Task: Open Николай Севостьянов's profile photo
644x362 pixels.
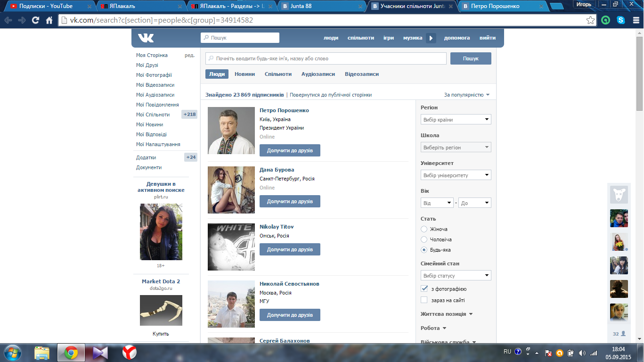Action: click(231, 304)
